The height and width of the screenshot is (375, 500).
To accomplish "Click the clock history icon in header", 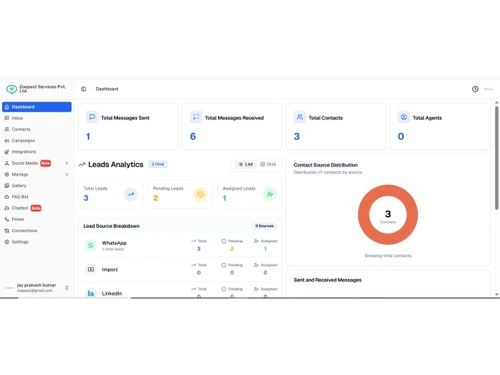I will (x=475, y=89).
